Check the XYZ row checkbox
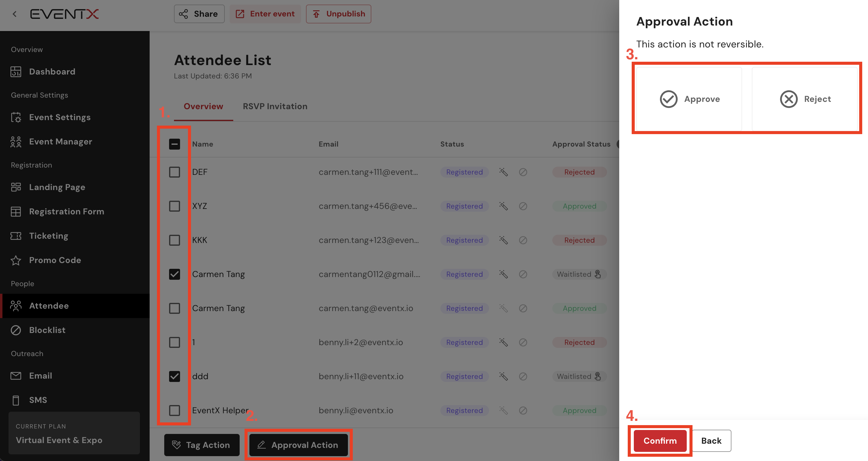Screen dimensions: 868x461 pyautogui.click(x=174, y=206)
